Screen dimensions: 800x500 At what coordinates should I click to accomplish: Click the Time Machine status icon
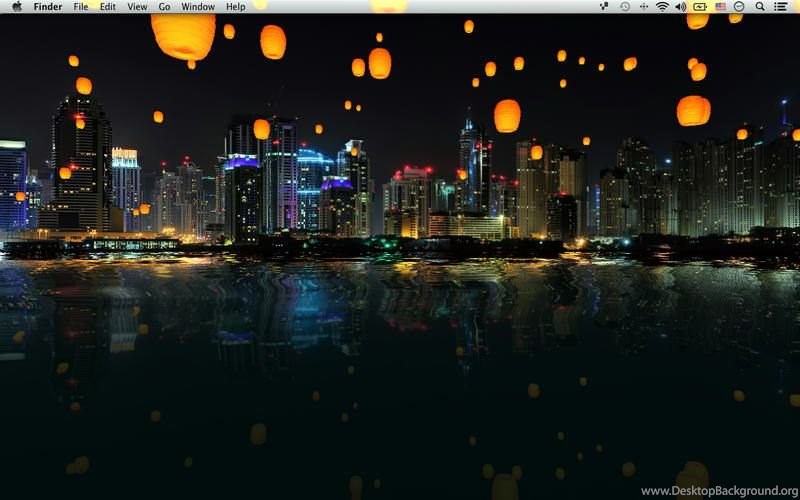click(625, 6)
